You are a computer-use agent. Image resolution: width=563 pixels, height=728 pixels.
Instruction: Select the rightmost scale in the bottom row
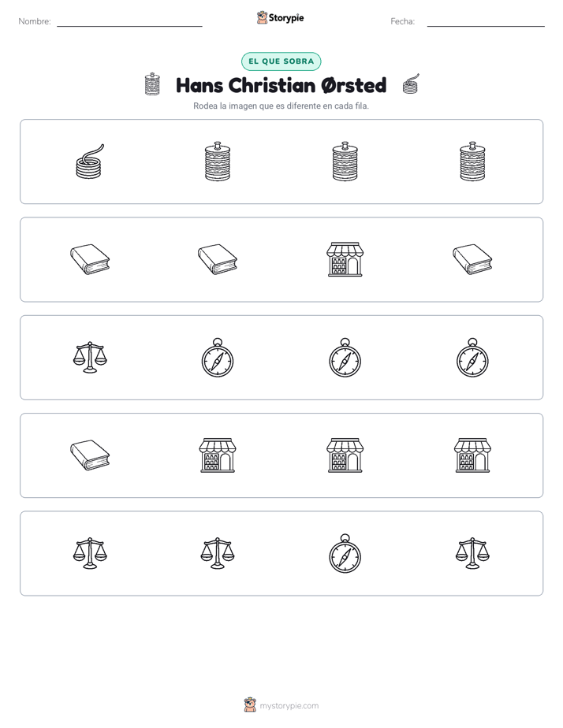pos(472,553)
